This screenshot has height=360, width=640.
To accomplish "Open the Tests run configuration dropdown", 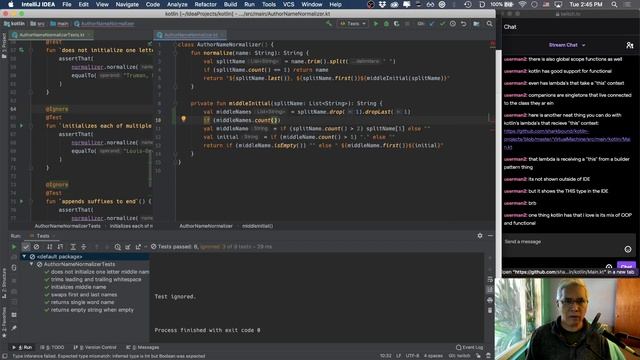I will point(353,24).
